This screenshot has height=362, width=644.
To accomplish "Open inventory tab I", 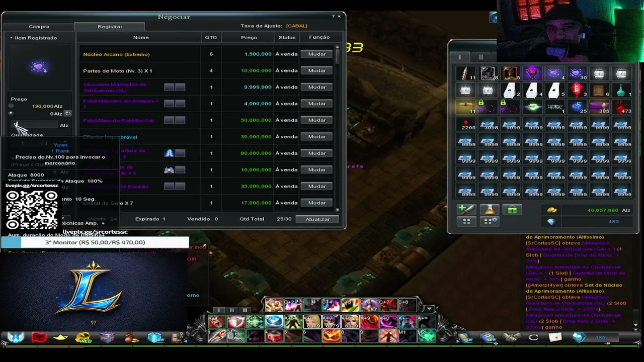I will 459,57.
